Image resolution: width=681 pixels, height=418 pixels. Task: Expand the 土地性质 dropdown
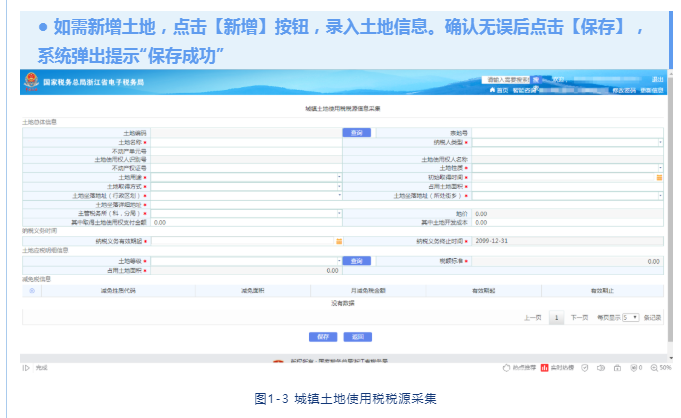[x=660, y=168]
